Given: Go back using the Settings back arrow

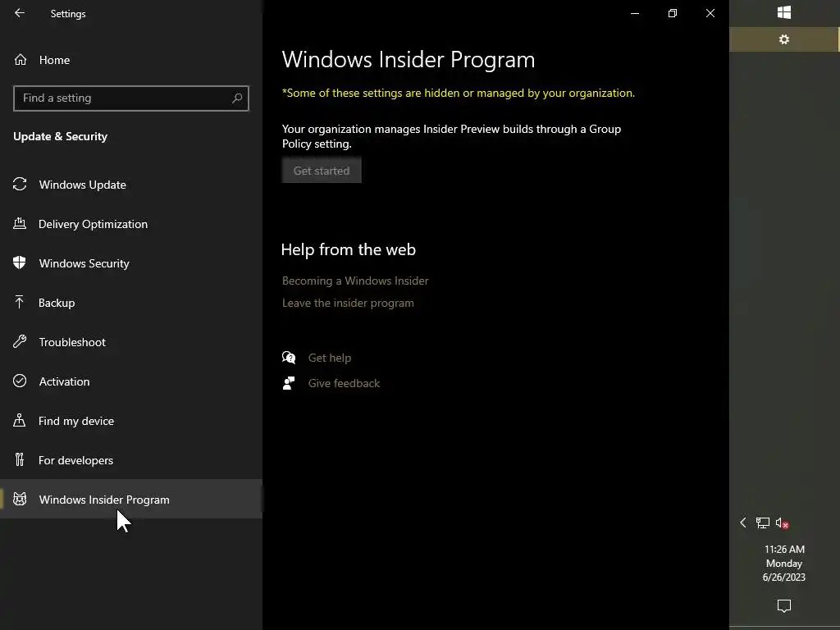Looking at the screenshot, I should pos(20,13).
